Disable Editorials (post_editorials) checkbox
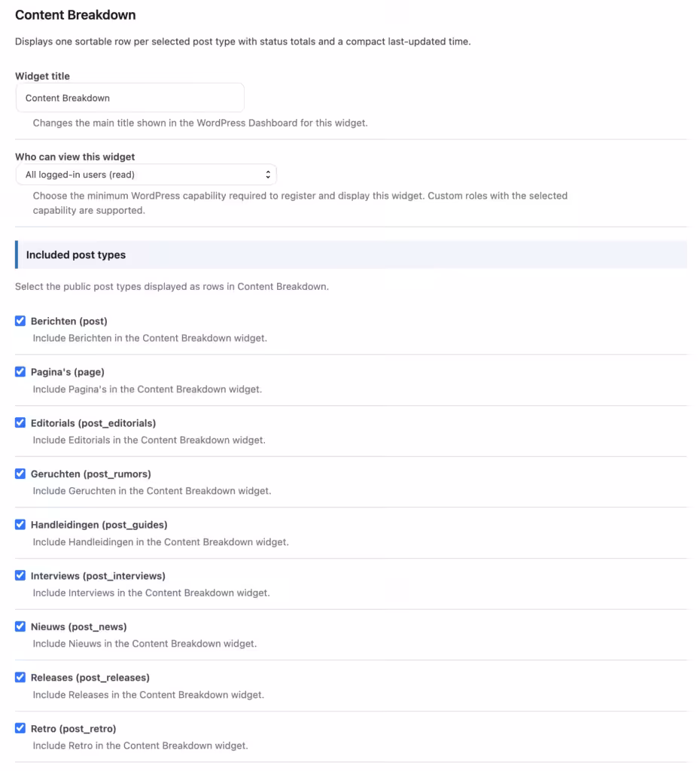Viewport: 700px width, 771px height. 20,423
